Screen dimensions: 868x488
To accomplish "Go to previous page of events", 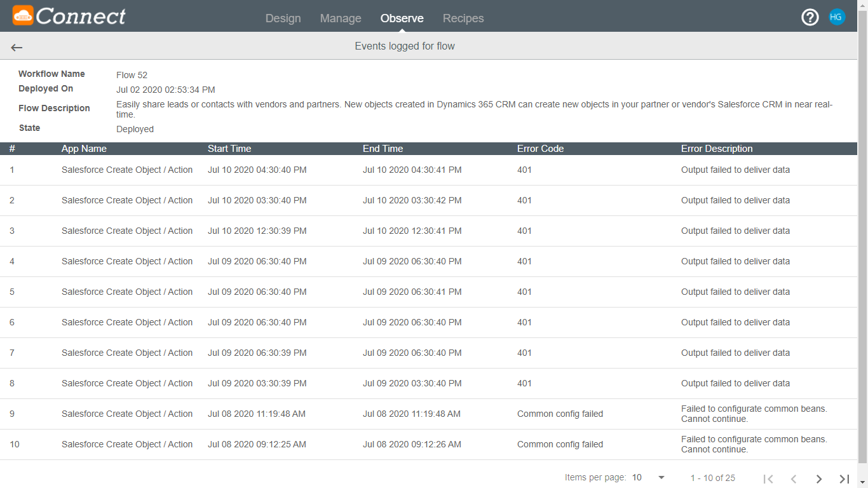I will tap(794, 478).
